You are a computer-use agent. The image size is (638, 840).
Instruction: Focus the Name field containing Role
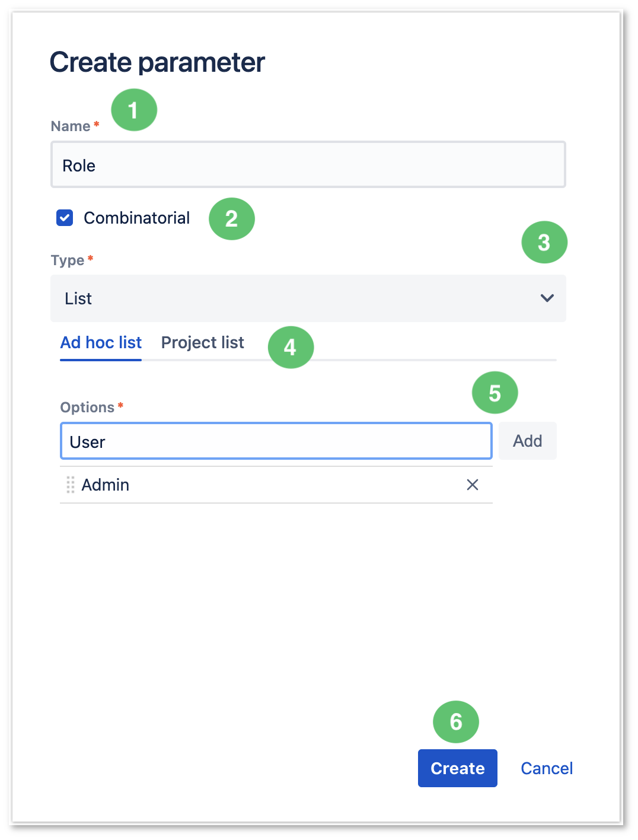[308, 164]
